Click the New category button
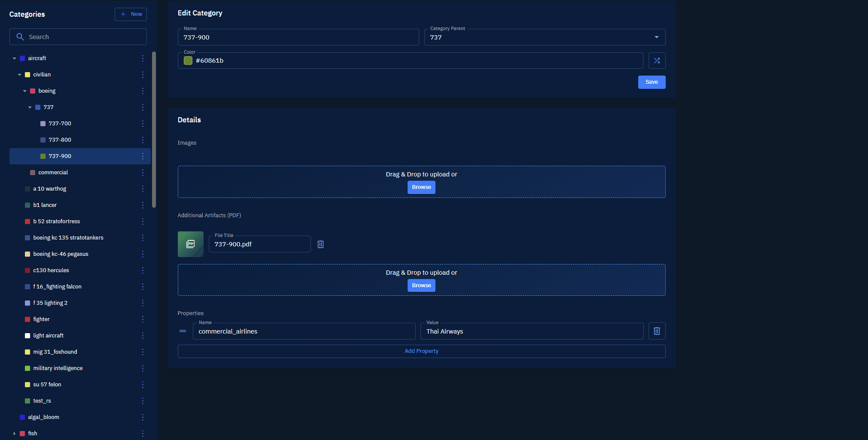This screenshot has width=868, height=440. click(x=131, y=14)
